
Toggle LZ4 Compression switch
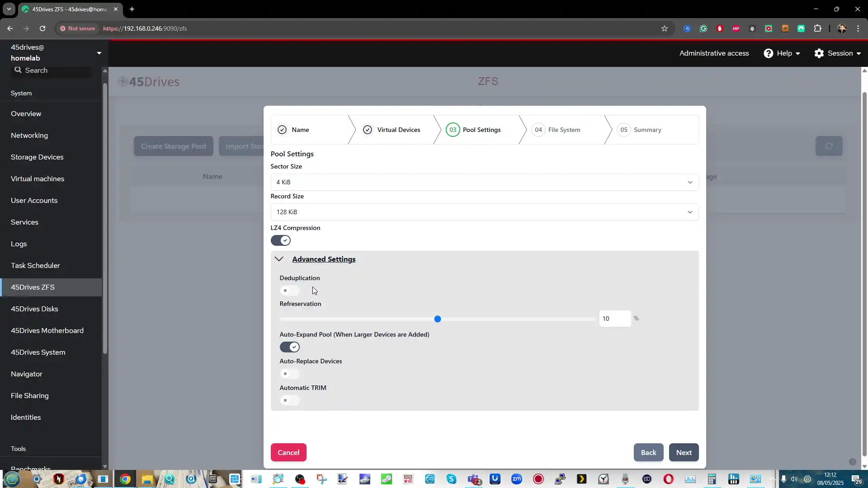point(280,240)
